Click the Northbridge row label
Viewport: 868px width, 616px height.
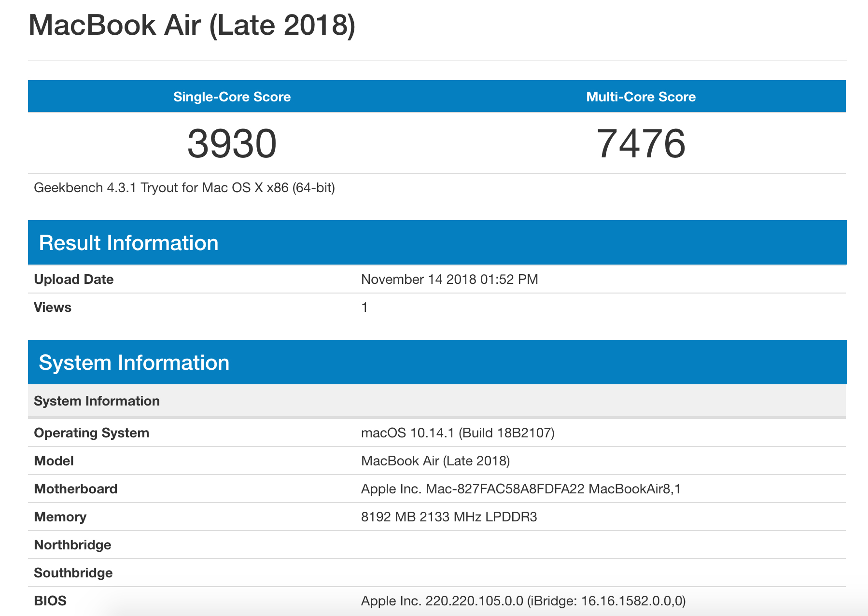(x=72, y=545)
